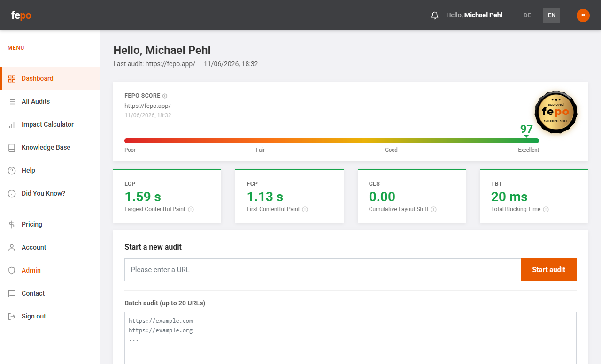This screenshot has height=364, width=601.
Task: Click the Start audit button
Action: tap(548, 270)
